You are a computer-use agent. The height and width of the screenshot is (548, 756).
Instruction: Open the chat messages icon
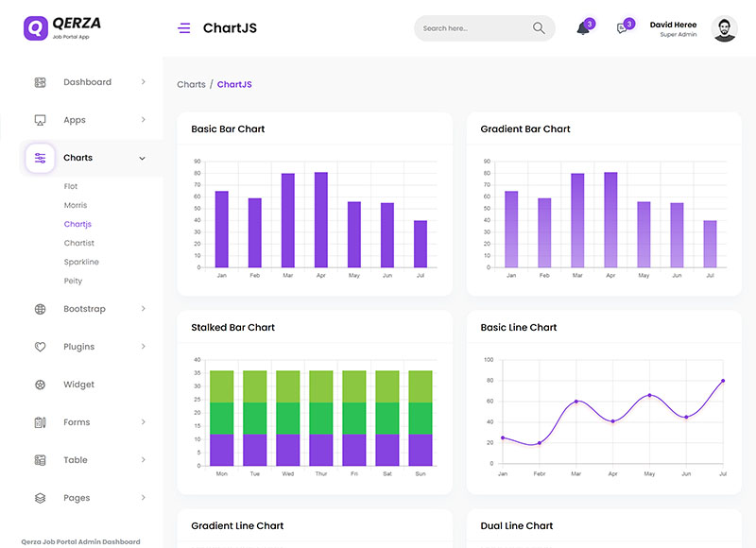[x=622, y=28]
